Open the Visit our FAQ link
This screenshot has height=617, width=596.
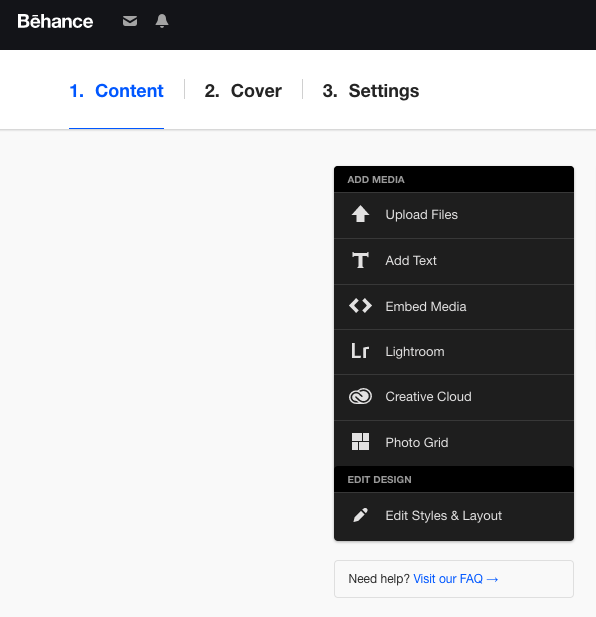click(456, 579)
